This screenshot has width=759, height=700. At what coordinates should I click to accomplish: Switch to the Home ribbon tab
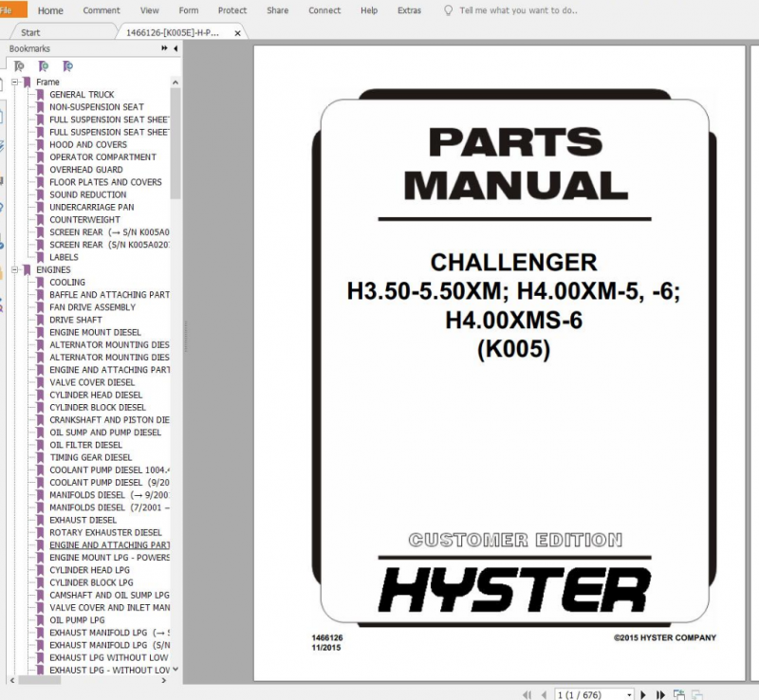(50, 10)
